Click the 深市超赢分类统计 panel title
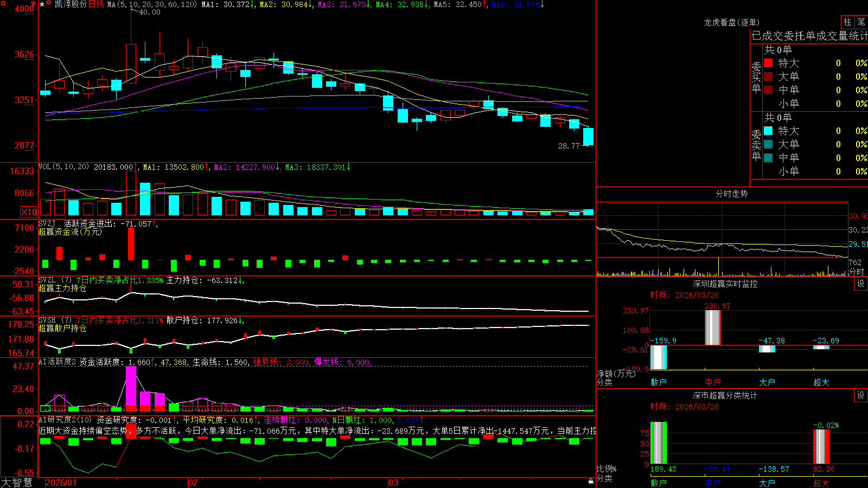 [x=725, y=395]
